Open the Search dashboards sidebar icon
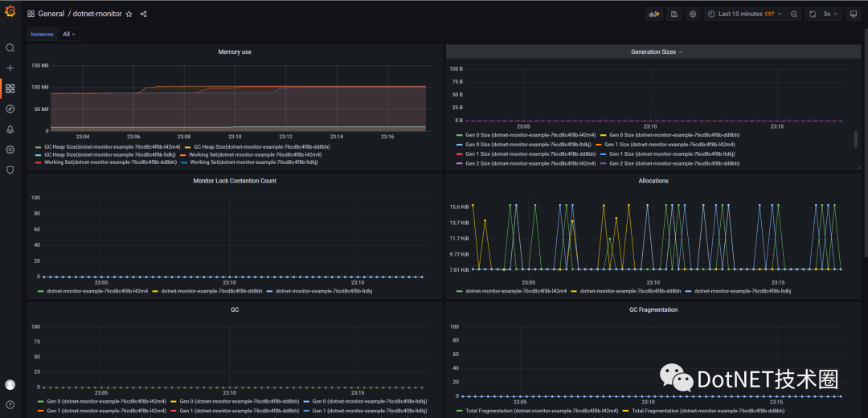This screenshot has width=868, height=418. (10, 48)
